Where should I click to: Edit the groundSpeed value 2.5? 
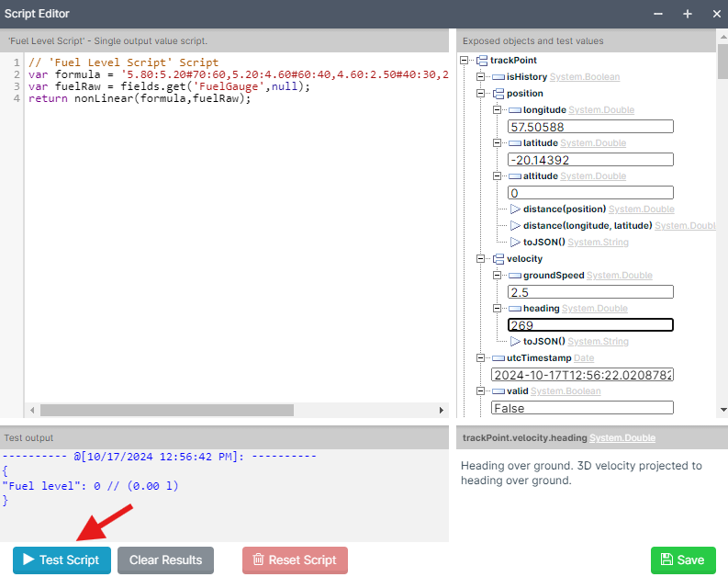point(590,292)
